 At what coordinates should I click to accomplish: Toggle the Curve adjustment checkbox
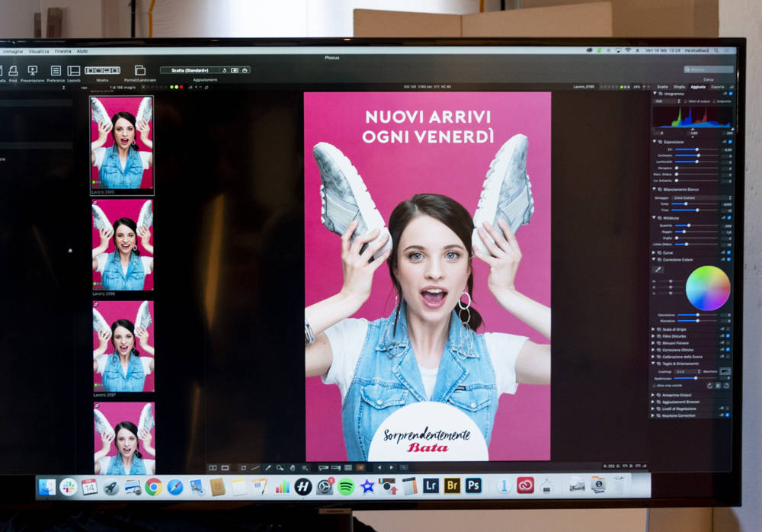tap(729, 252)
